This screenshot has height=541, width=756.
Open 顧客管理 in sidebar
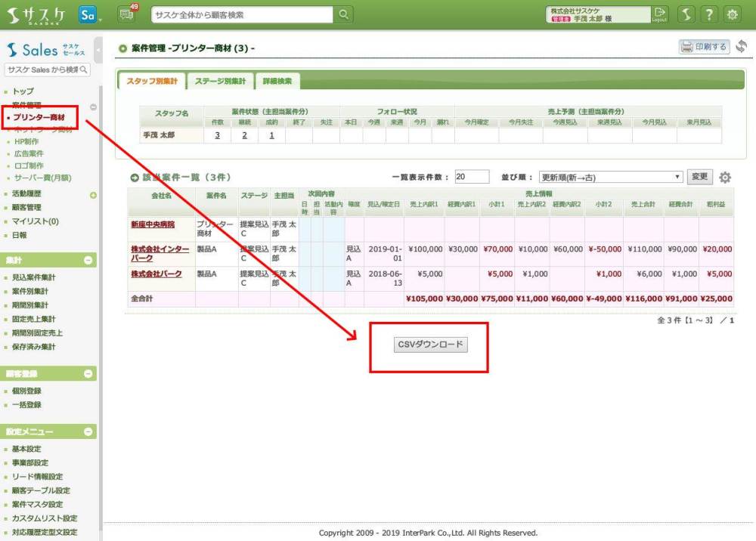tap(26, 207)
